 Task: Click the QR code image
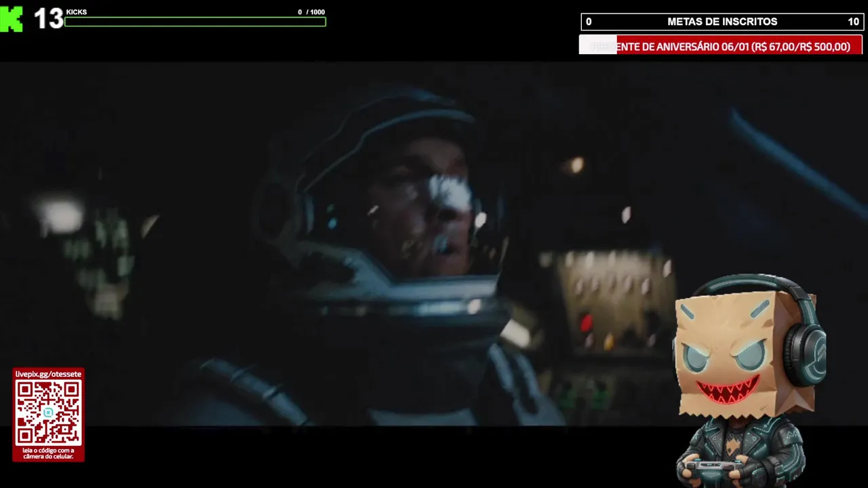coord(48,412)
